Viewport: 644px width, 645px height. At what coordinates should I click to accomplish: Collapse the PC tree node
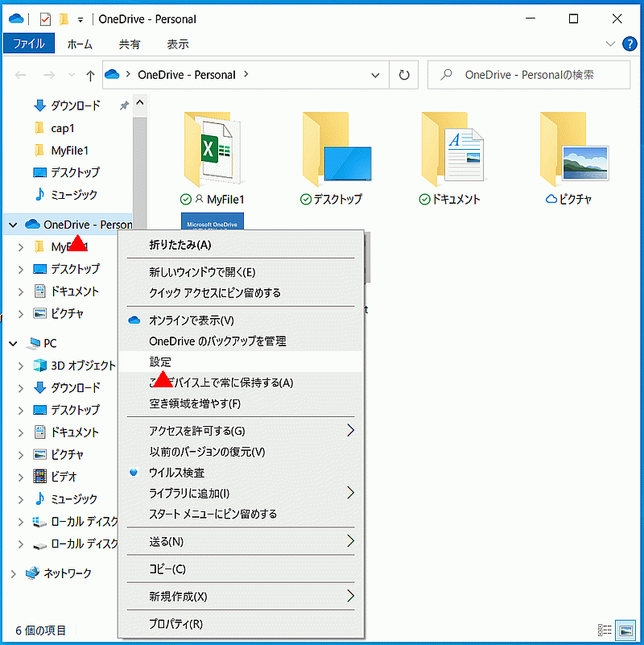tap(13, 344)
